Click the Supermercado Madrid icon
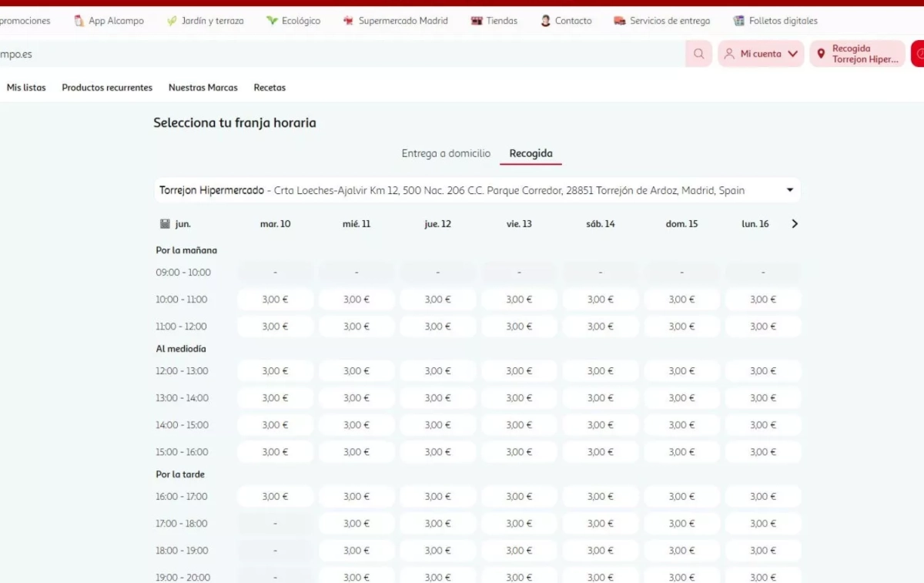The image size is (924, 583). pyautogui.click(x=348, y=21)
